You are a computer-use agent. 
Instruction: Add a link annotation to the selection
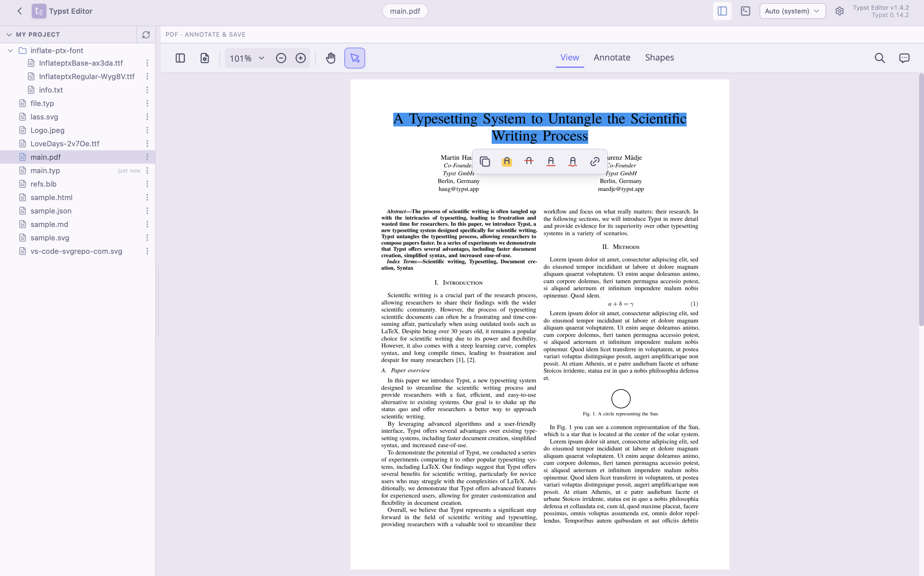click(594, 161)
